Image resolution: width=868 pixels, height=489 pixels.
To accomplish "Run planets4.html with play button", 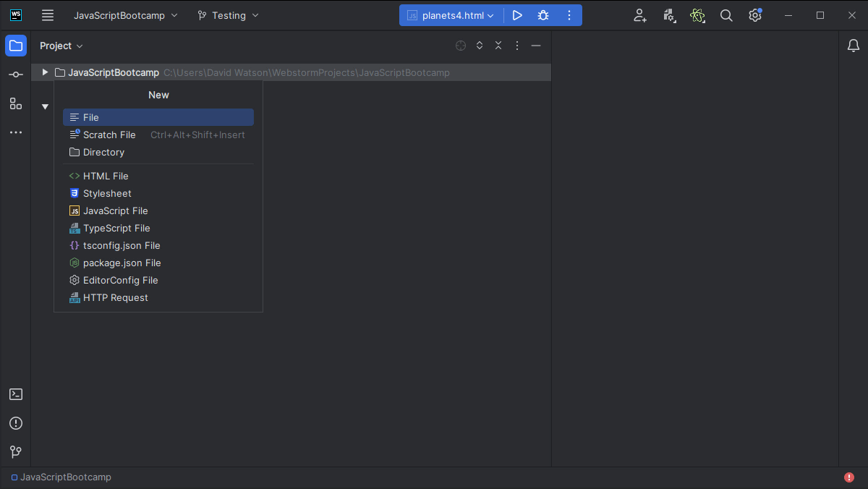I will pyautogui.click(x=517, y=15).
